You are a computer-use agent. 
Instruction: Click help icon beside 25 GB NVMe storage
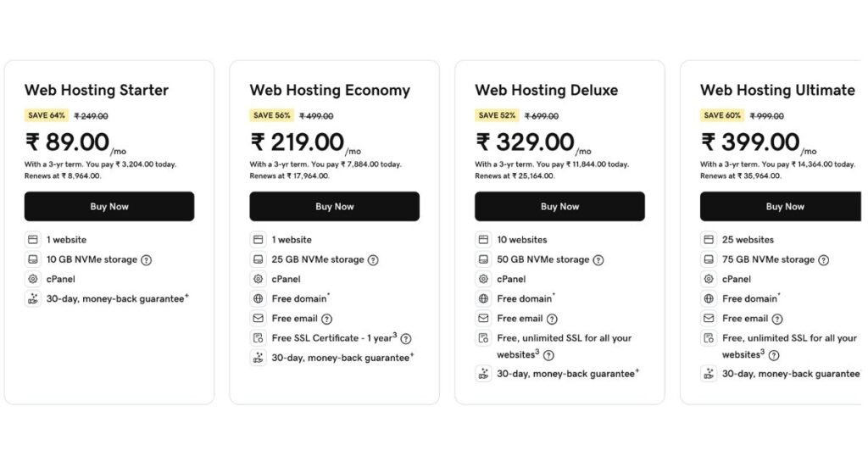point(373,260)
